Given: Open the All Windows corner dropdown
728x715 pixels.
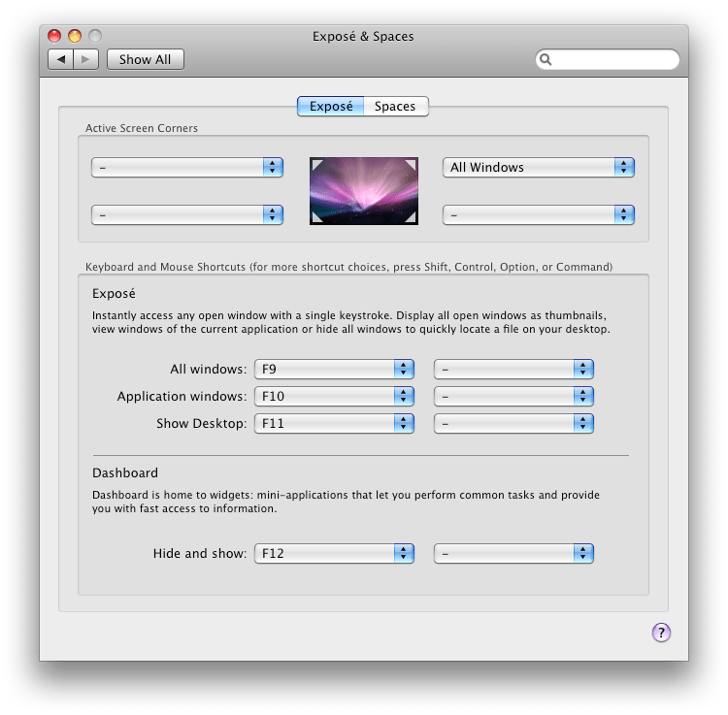Looking at the screenshot, I should click(539, 167).
